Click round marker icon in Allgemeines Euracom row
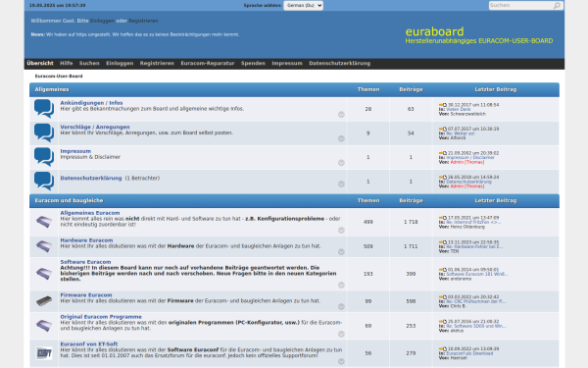The height and width of the screenshot is (368, 588). [x=341, y=231]
